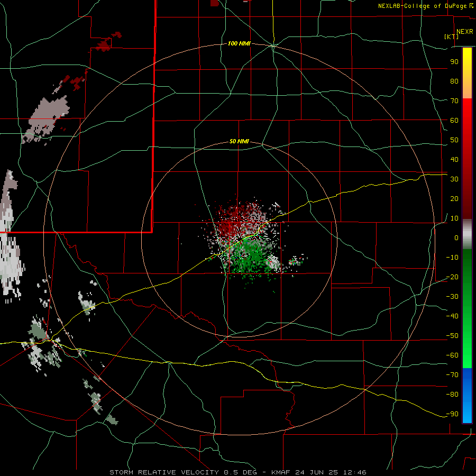Pick the gray near-zero segment of the color bar
The height and width of the screenshot is (476, 476).
467,234
